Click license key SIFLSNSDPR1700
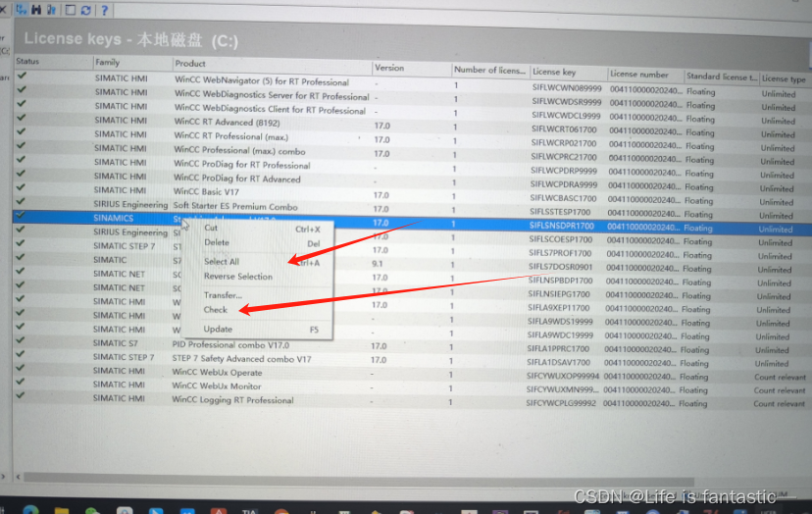Viewport: 812px width, 514px height. point(561,226)
